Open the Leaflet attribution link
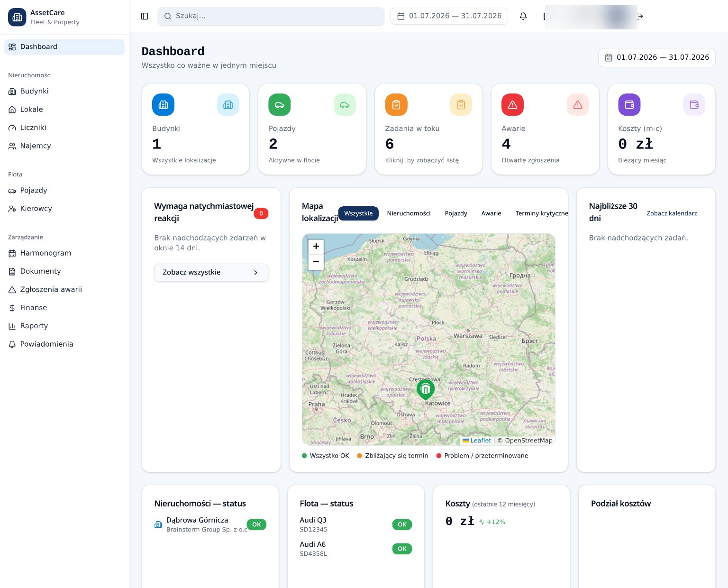The image size is (728, 588). (x=481, y=441)
